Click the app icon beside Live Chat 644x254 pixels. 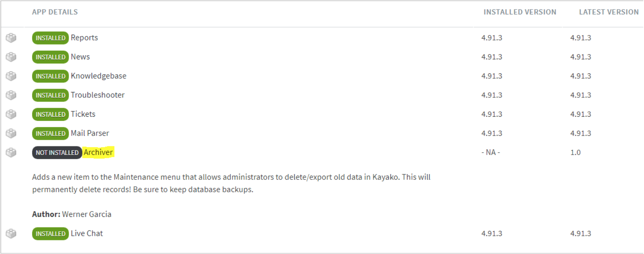point(11,234)
